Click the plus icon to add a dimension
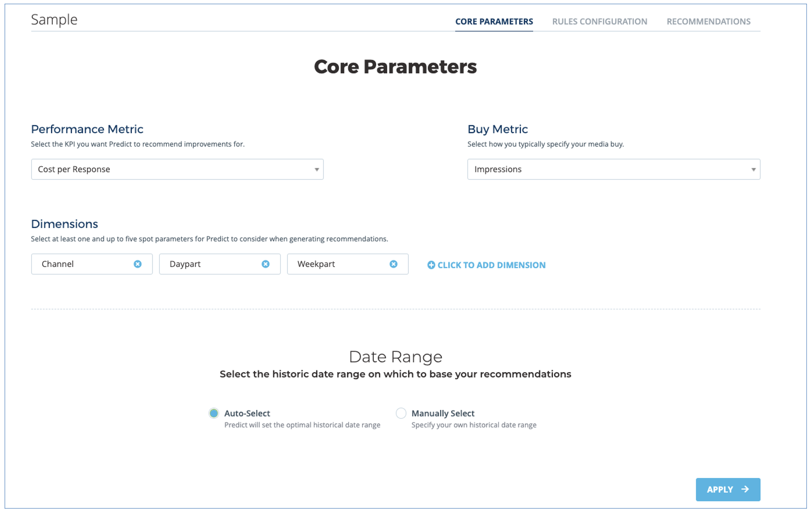812x511 pixels. (x=431, y=265)
